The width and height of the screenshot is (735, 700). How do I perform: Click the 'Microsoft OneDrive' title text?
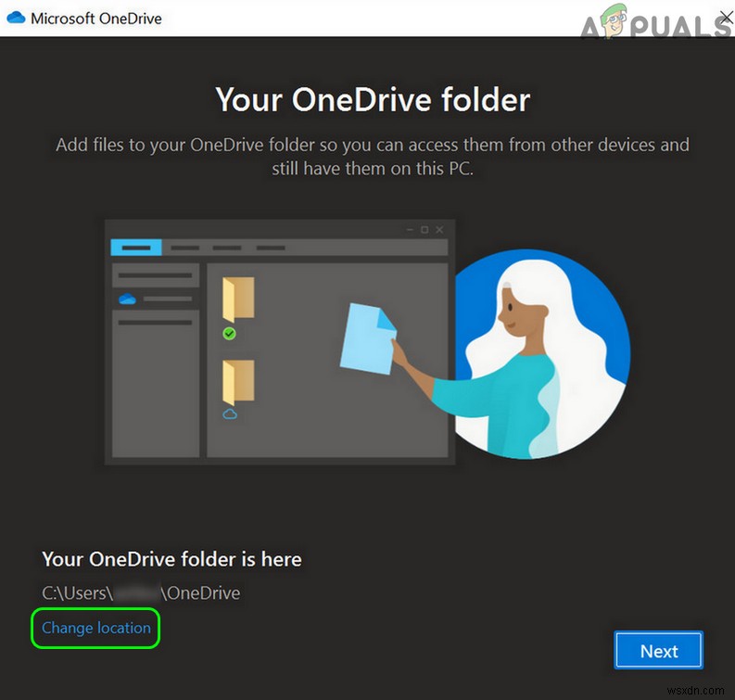pos(96,19)
